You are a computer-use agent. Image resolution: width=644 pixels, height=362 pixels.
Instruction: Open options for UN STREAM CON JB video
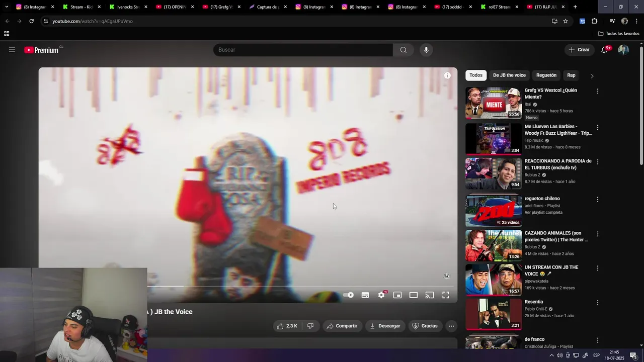pyautogui.click(x=598, y=268)
